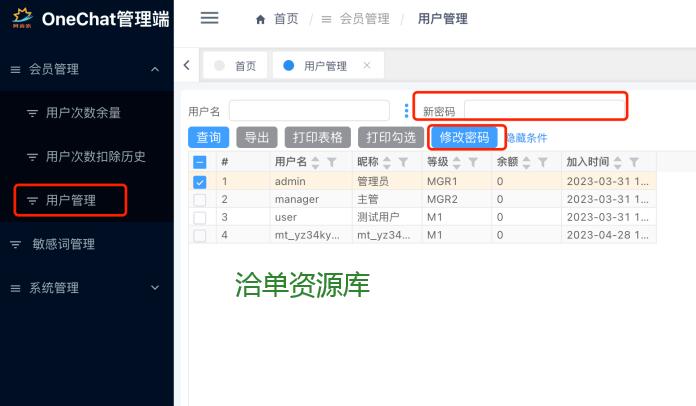Filter the 加入时间 column
This screenshot has height=406, width=696.
pos(634,162)
